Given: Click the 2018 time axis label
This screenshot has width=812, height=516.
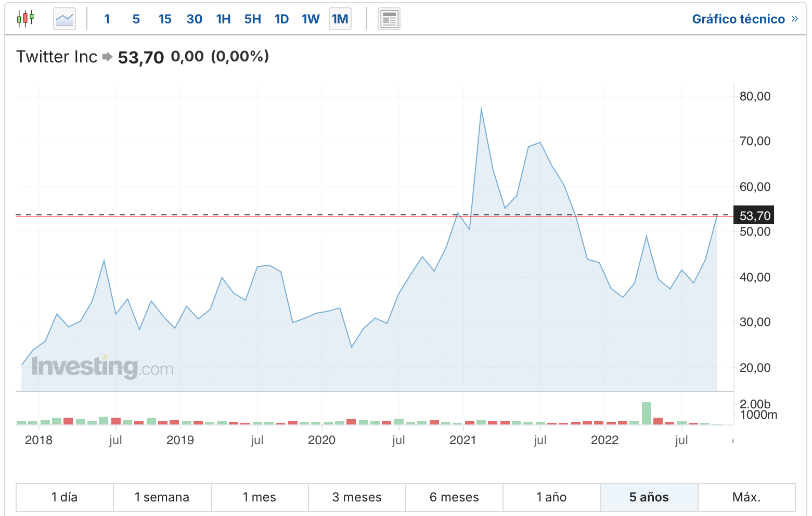Looking at the screenshot, I should click(x=38, y=440).
